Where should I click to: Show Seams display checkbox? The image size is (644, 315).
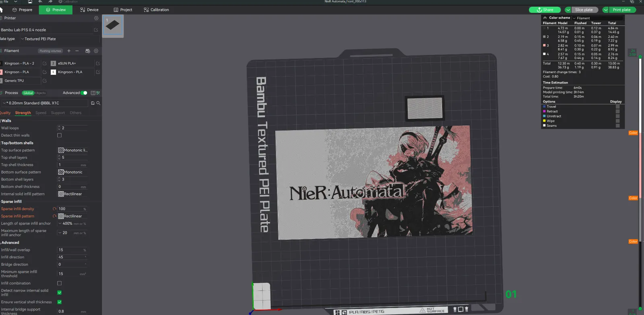click(x=617, y=126)
